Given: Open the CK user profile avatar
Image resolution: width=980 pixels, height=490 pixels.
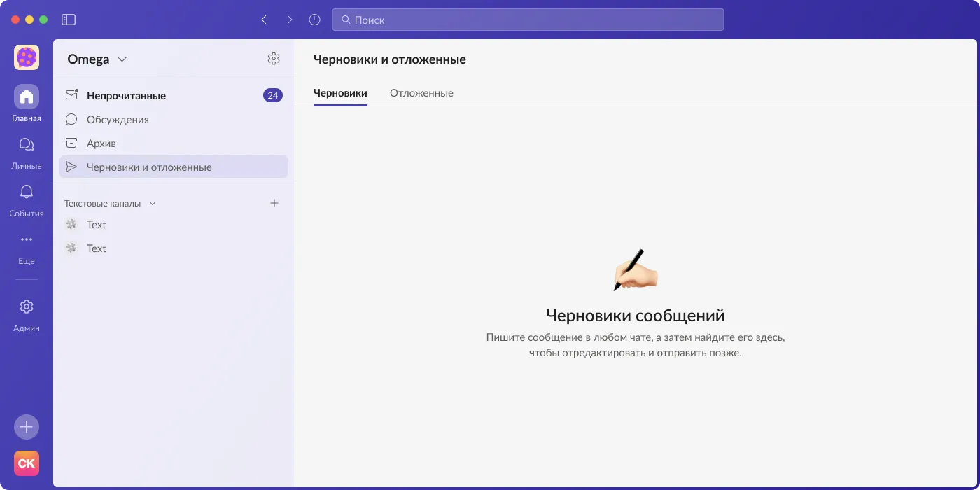Looking at the screenshot, I should (27, 463).
